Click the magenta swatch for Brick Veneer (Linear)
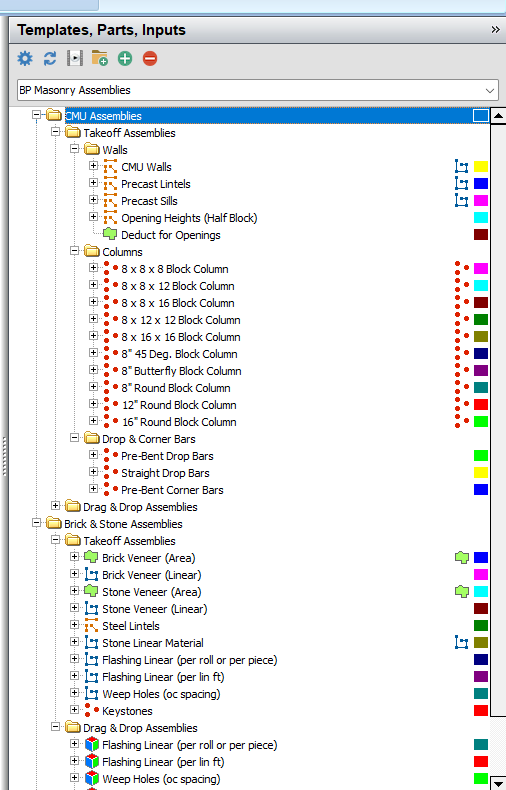This screenshot has height=790, width=506. pyautogui.click(x=481, y=574)
